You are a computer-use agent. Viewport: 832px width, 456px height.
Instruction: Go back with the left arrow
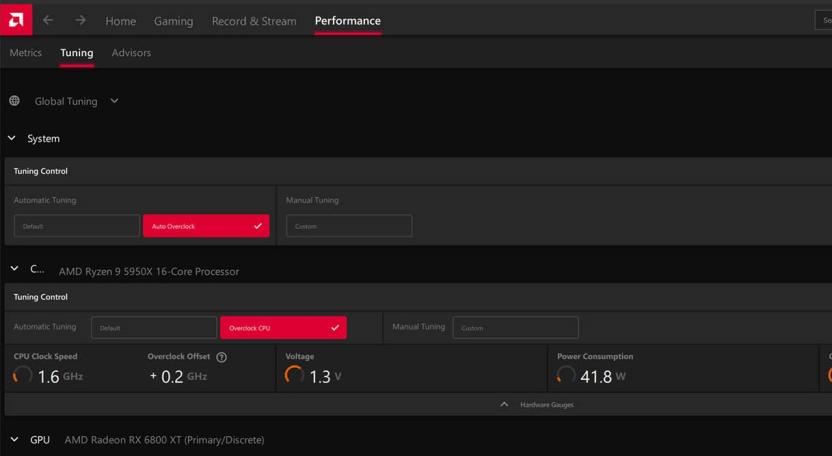tap(48, 20)
